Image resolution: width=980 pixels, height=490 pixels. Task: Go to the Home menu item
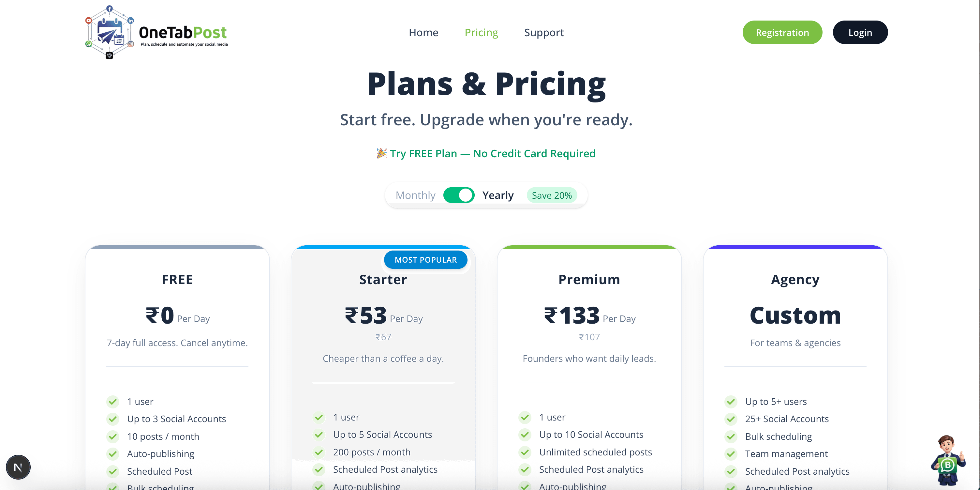tap(423, 32)
